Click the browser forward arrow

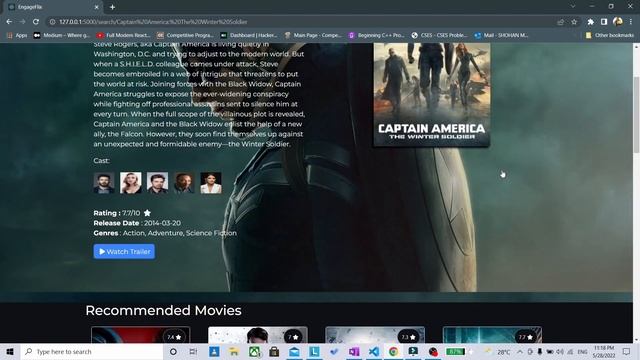[x=22, y=22]
